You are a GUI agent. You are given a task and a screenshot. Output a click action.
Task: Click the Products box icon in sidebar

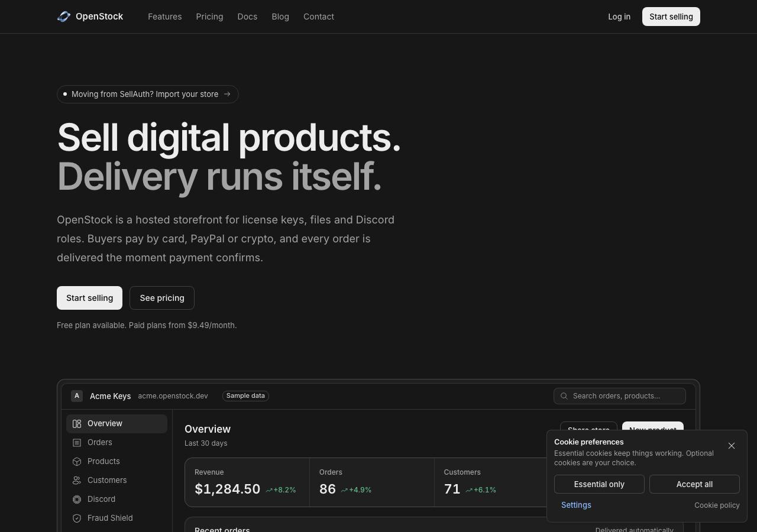coord(77,462)
